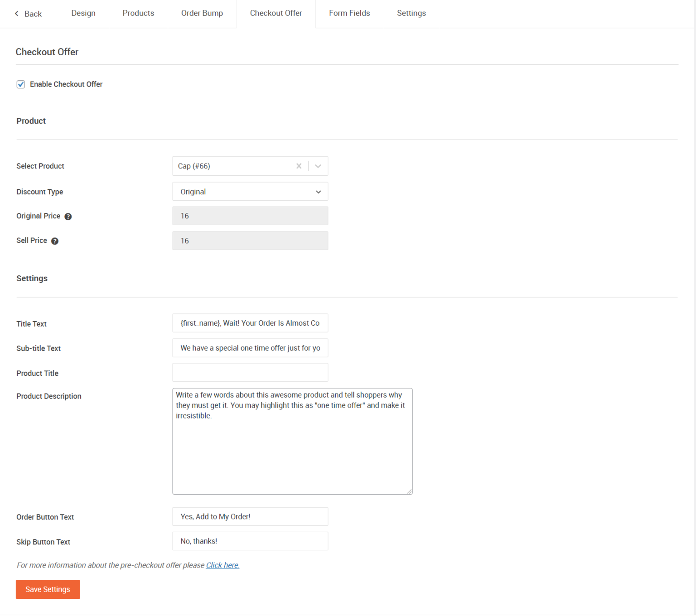Click the Sell Price help icon
This screenshot has height=616, width=696.
click(55, 241)
